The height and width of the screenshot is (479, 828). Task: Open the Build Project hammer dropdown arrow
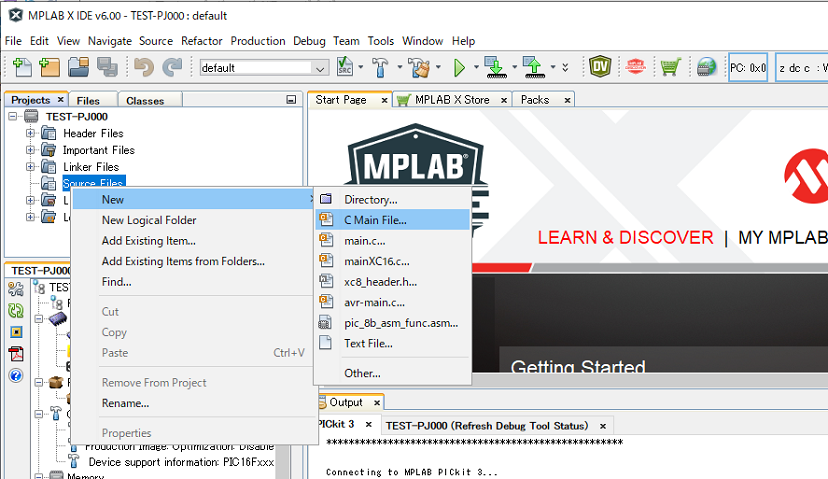[399, 67]
